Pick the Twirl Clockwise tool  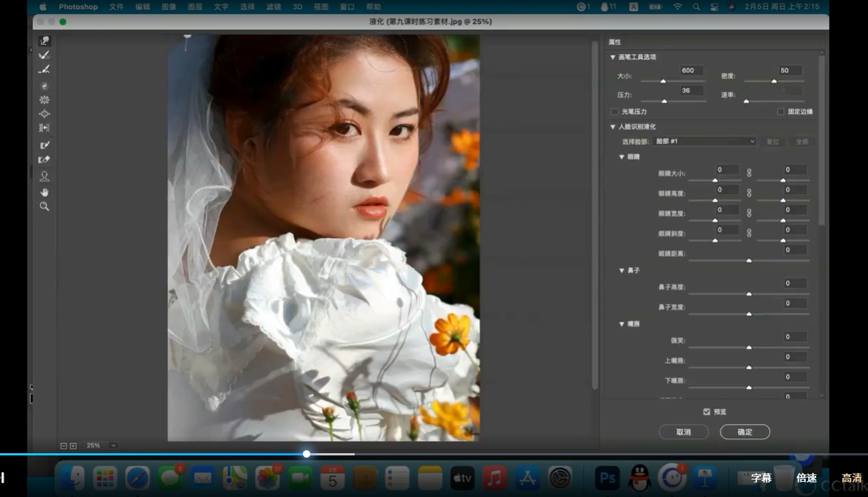[x=45, y=85]
